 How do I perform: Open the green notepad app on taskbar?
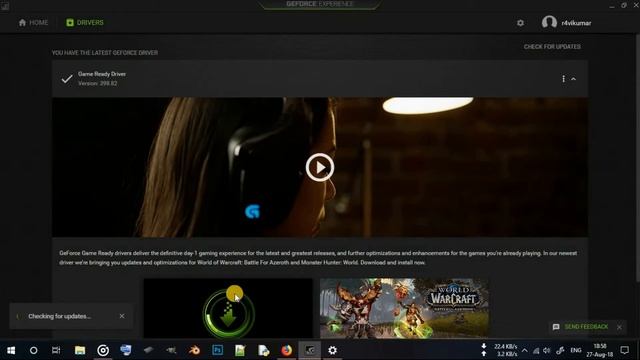coord(240,350)
